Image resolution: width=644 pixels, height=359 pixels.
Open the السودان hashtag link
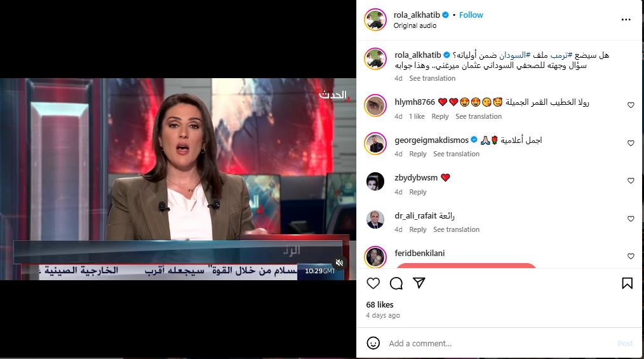(x=514, y=55)
